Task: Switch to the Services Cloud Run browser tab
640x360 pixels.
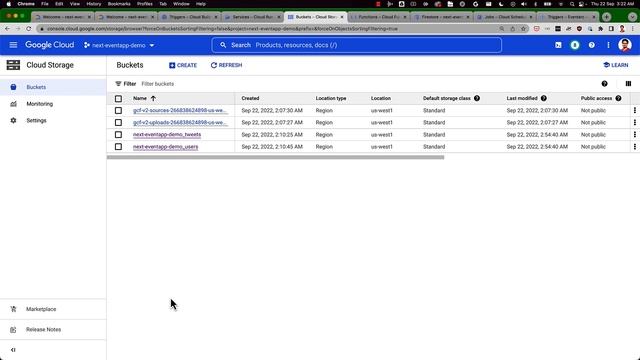Action: [x=252, y=17]
